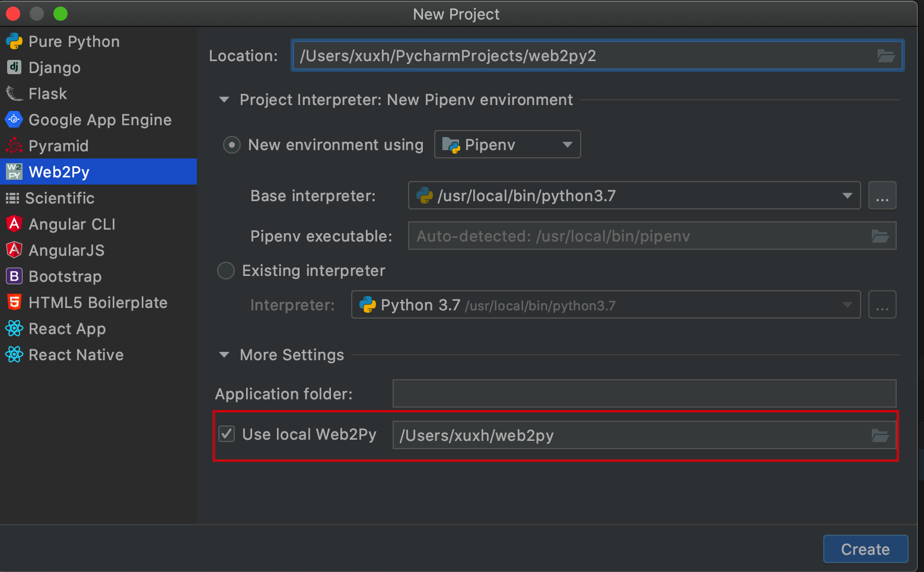
Task: Click the Pure Python project type icon
Action: [x=14, y=42]
